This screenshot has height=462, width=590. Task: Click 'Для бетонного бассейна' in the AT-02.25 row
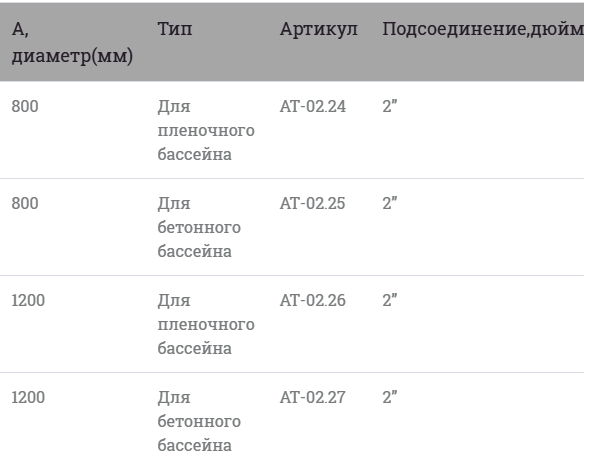(199, 227)
